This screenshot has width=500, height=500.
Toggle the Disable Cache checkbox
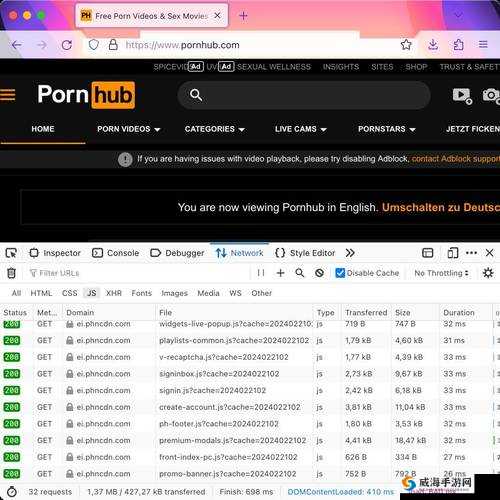coord(340,273)
